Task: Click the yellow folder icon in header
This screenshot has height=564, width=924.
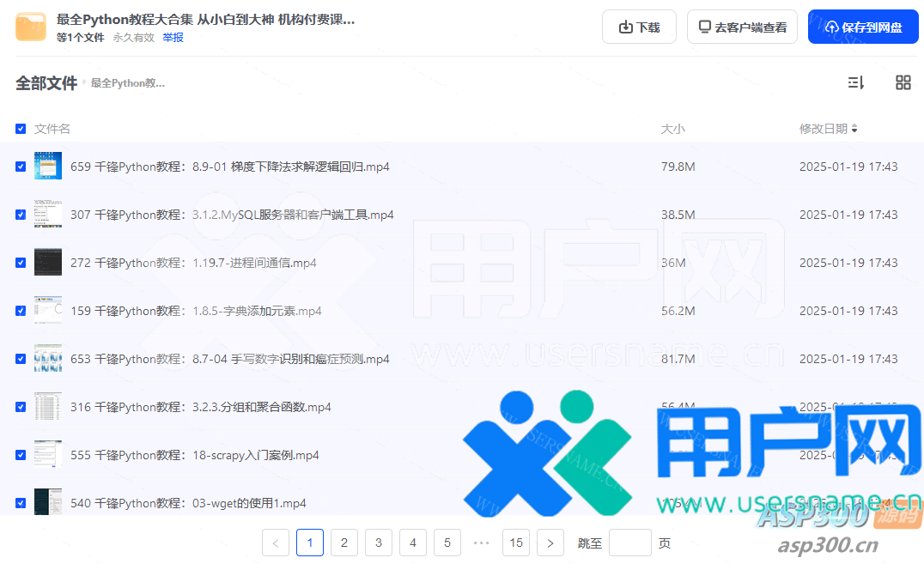Action: click(31, 27)
